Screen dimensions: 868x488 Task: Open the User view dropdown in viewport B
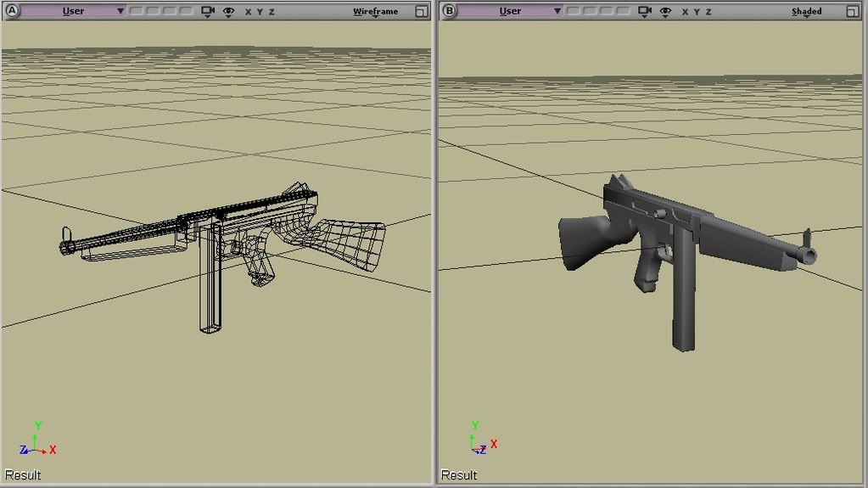[510, 10]
